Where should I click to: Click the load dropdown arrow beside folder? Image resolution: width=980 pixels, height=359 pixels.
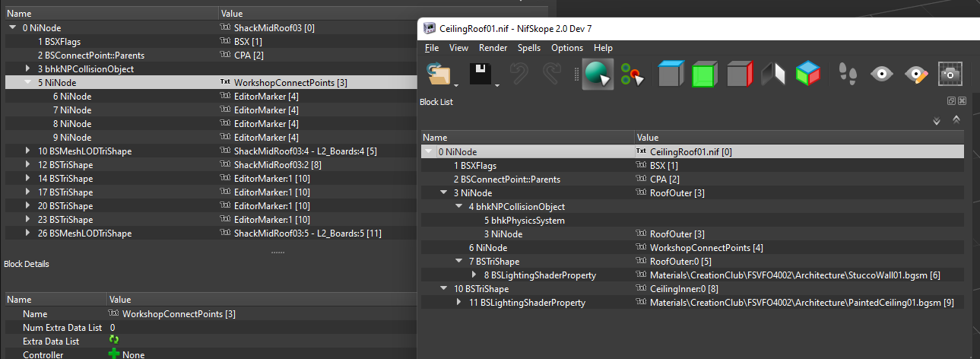455,85
